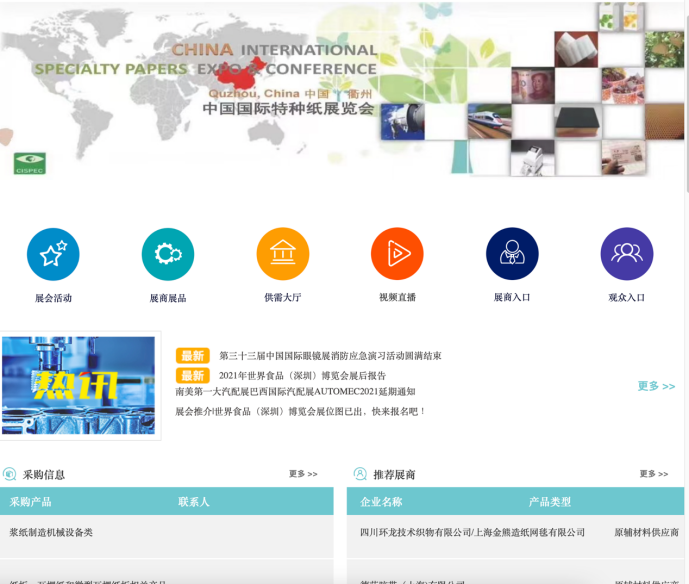The image size is (689, 584).
Task: Open the 视频直播 play icon
Action: click(397, 254)
